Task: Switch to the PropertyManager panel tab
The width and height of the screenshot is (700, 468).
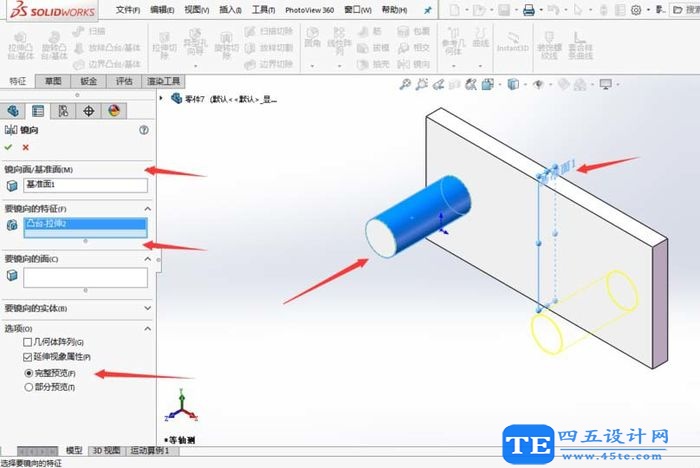Action: pos(38,111)
